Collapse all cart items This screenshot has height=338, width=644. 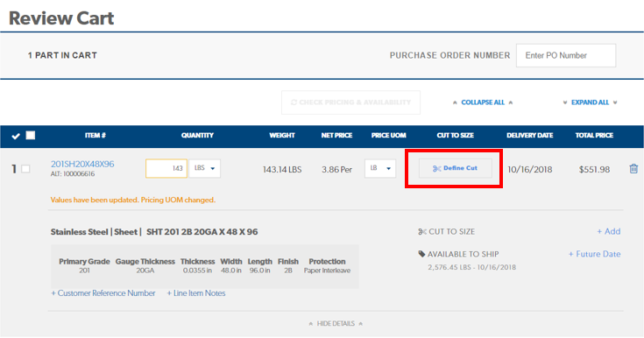[483, 102]
